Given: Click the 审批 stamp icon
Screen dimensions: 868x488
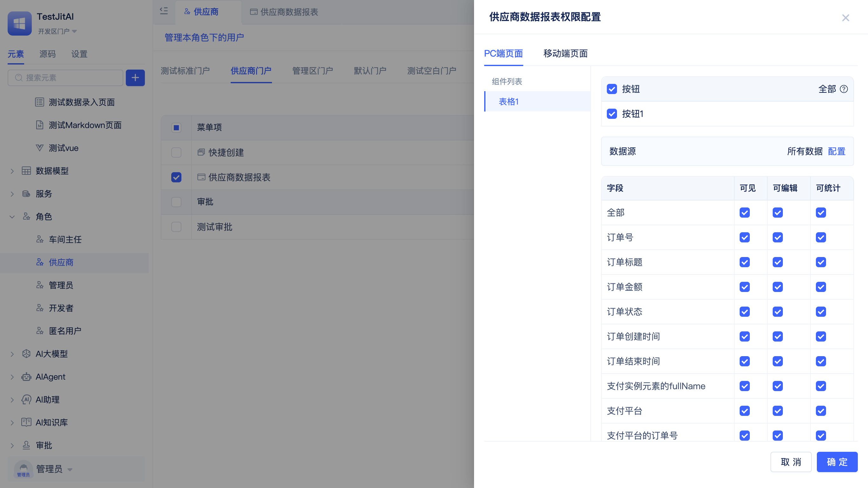Looking at the screenshot, I should pyautogui.click(x=26, y=445).
